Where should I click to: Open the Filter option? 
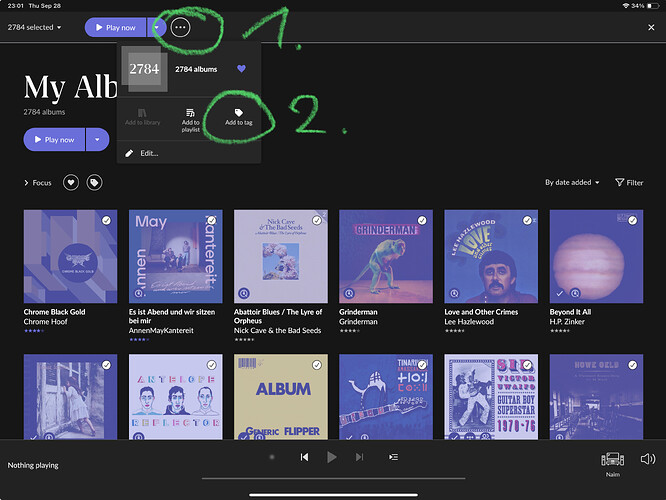click(629, 183)
